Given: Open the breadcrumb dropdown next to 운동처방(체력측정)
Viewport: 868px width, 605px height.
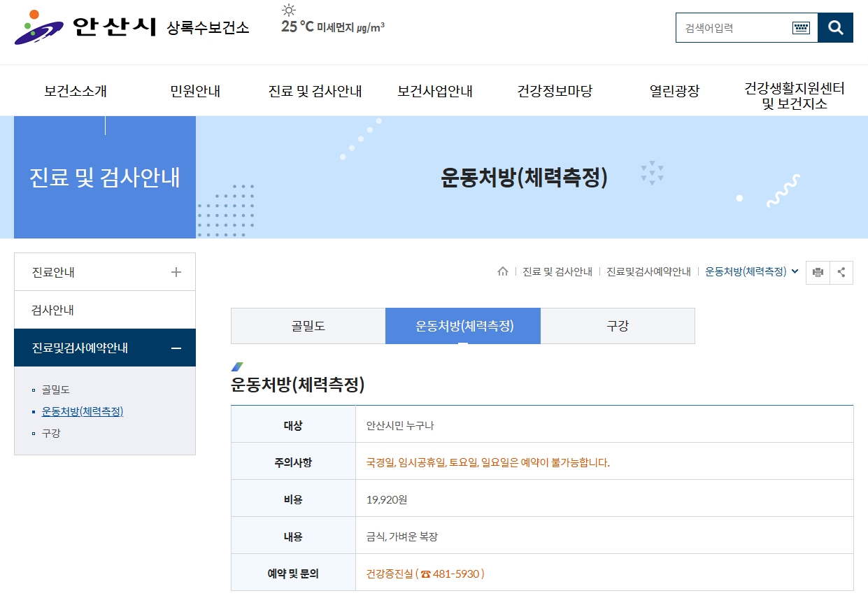Looking at the screenshot, I should tap(795, 272).
